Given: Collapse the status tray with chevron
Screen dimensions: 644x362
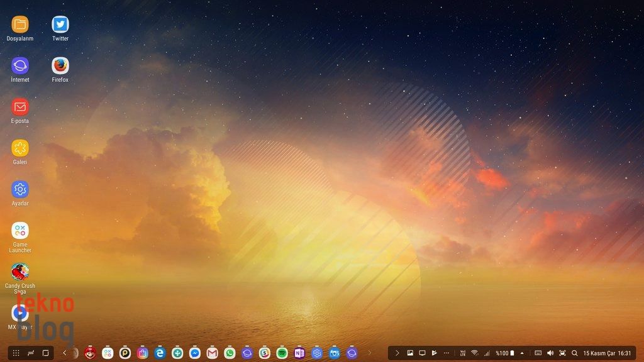Looking at the screenshot, I should (x=397, y=353).
